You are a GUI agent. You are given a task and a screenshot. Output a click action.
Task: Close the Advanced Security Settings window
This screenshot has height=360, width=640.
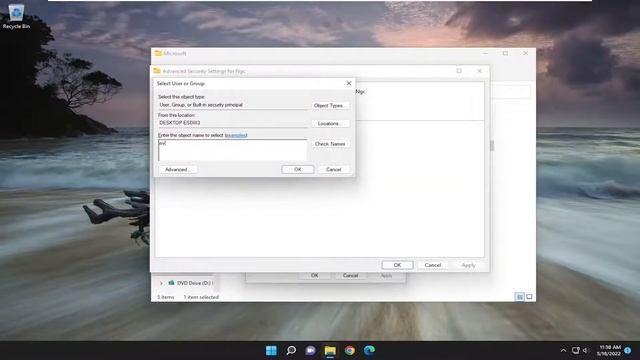pyautogui.click(x=479, y=71)
